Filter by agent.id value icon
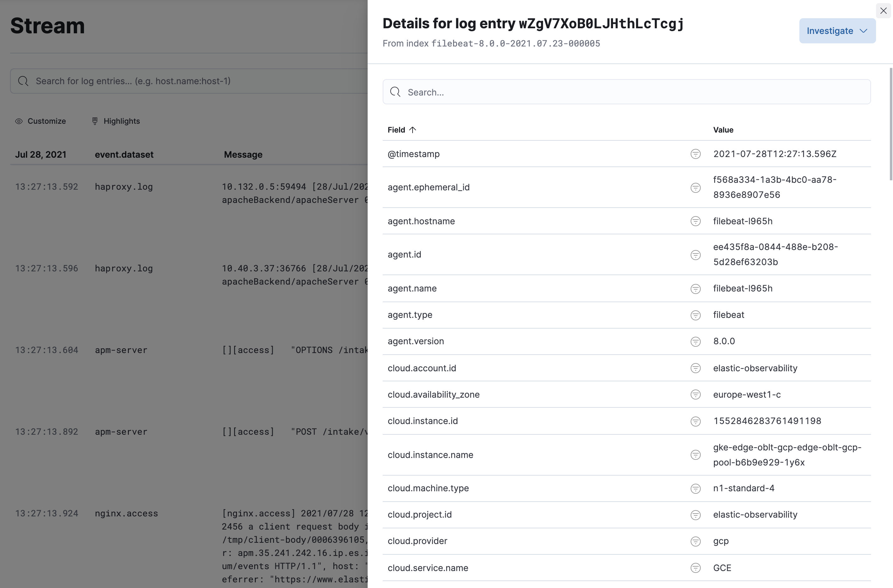The width and height of the screenshot is (893, 588). (695, 255)
